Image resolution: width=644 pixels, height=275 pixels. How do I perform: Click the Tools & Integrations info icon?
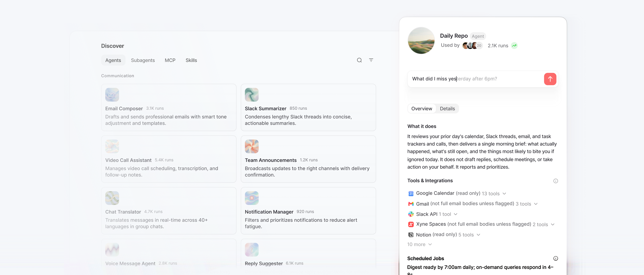tap(555, 181)
